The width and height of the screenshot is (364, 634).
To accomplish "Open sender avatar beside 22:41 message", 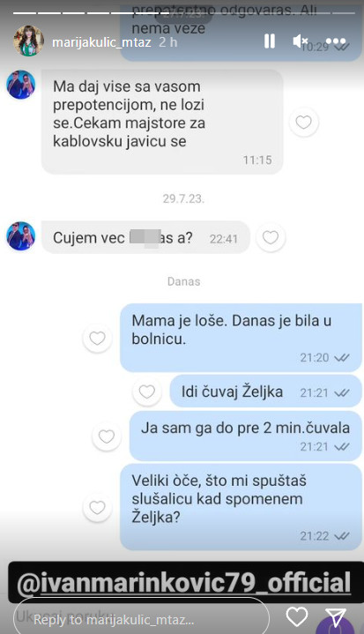I will pyautogui.click(x=21, y=235).
